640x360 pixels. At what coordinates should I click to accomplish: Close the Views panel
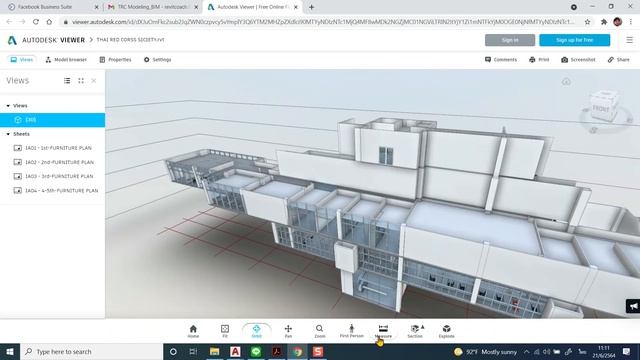94,81
